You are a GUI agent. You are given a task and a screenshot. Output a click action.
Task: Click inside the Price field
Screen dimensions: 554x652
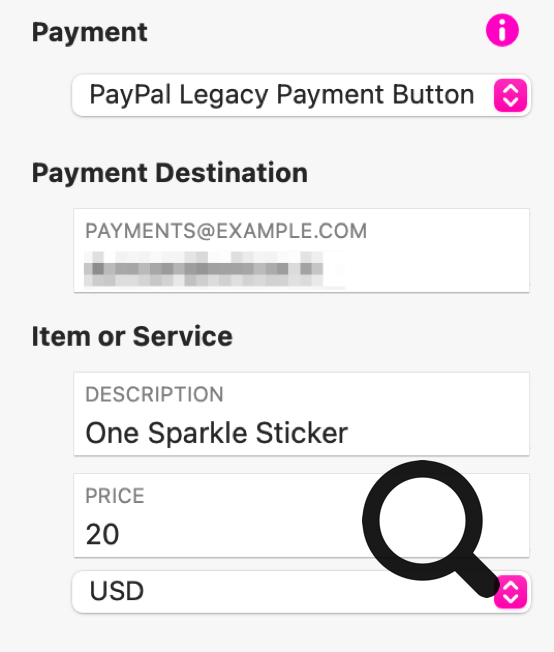tap(302, 516)
